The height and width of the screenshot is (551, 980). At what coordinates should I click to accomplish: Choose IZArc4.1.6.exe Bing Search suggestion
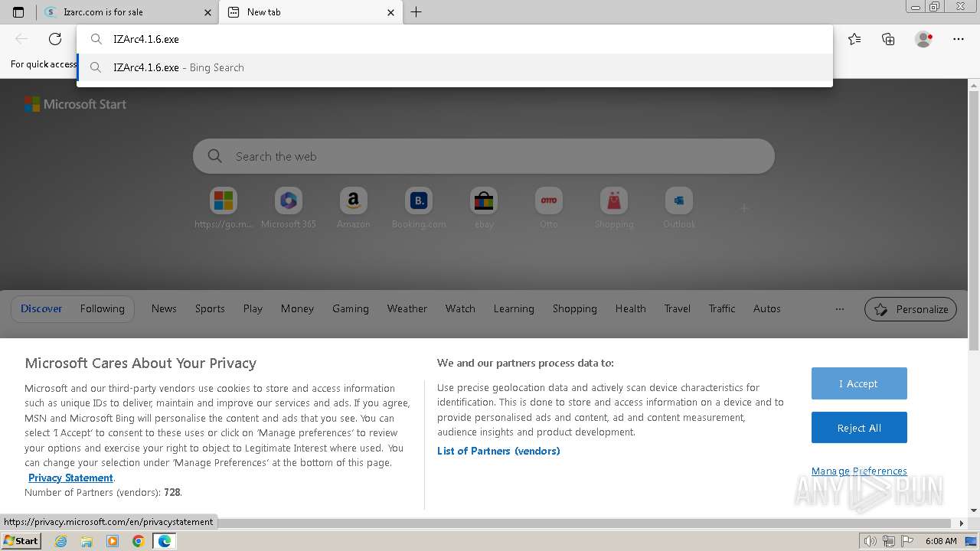coord(455,67)
